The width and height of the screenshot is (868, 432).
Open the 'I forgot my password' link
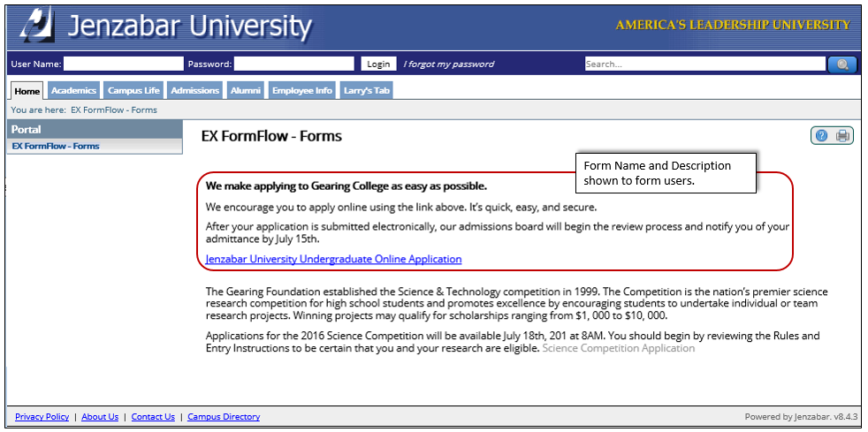point(448,64)
